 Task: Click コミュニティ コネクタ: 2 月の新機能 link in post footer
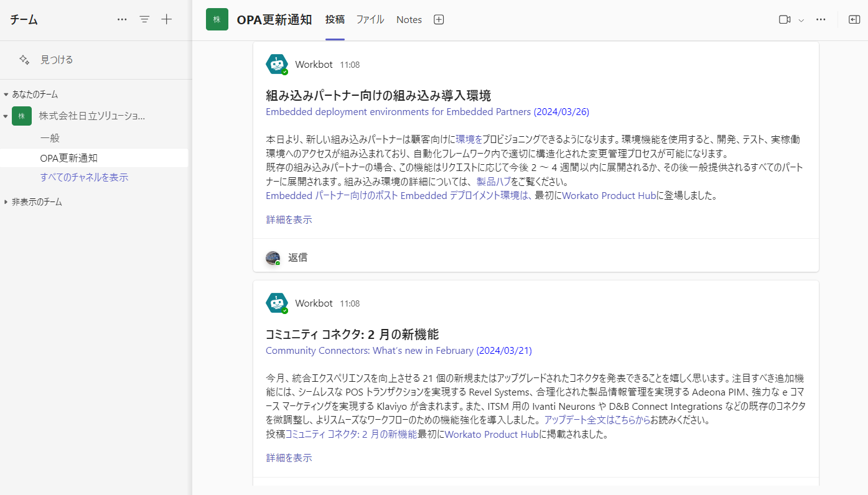point(351,434)
